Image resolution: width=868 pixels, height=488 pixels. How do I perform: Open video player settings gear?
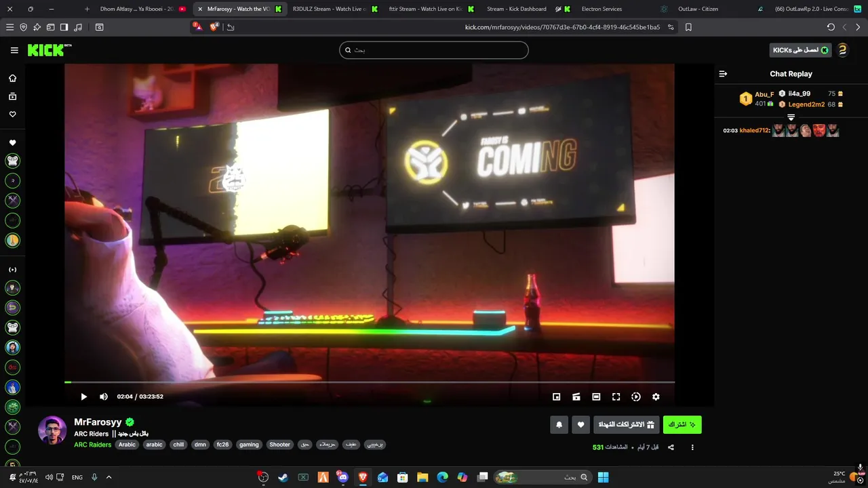(x=656, y=396)
